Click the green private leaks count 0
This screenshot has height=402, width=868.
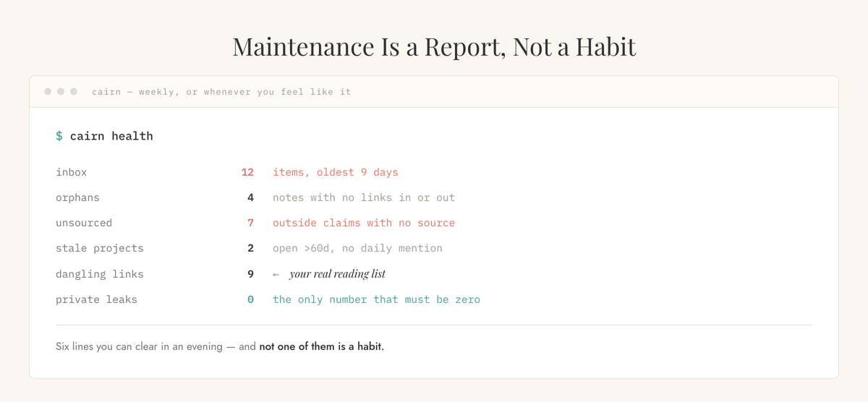pyautogui.click(x=250, y=299)
